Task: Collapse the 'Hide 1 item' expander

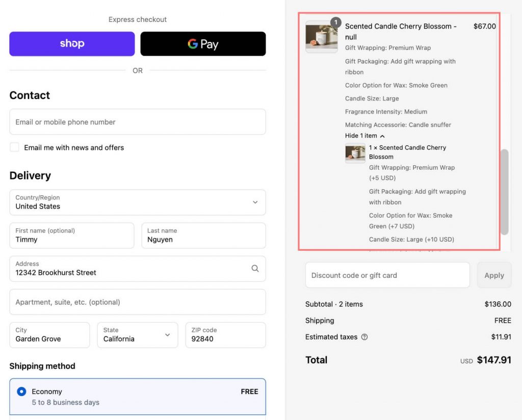Action: pos(364,136)
